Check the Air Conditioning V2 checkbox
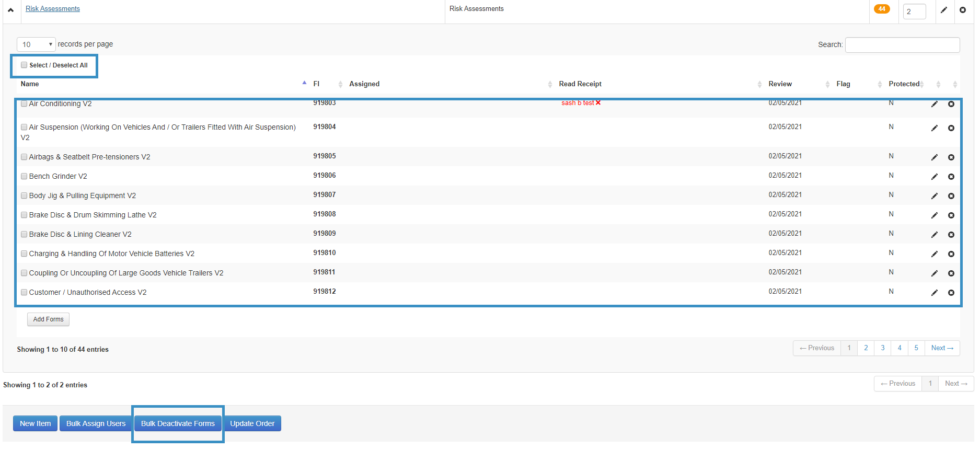The height and width of the screenshot is (449, 980). point(24,104)
